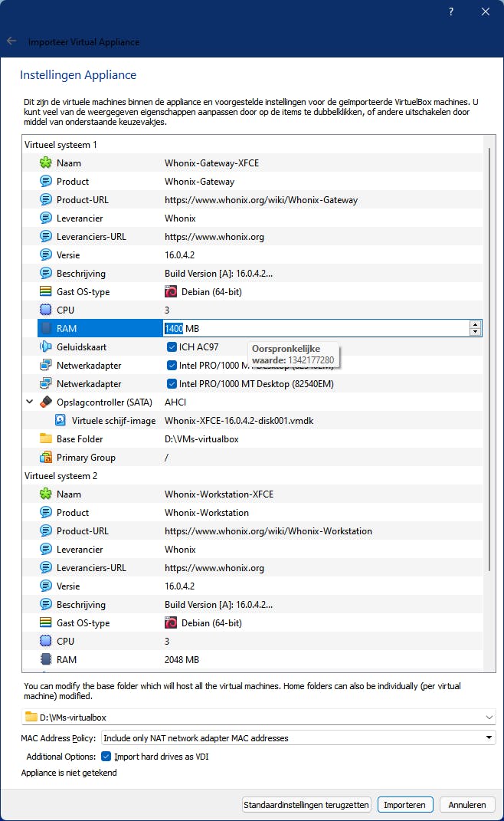Click the vertical scrollbar of the appliance list

click(x=490, y=359)
